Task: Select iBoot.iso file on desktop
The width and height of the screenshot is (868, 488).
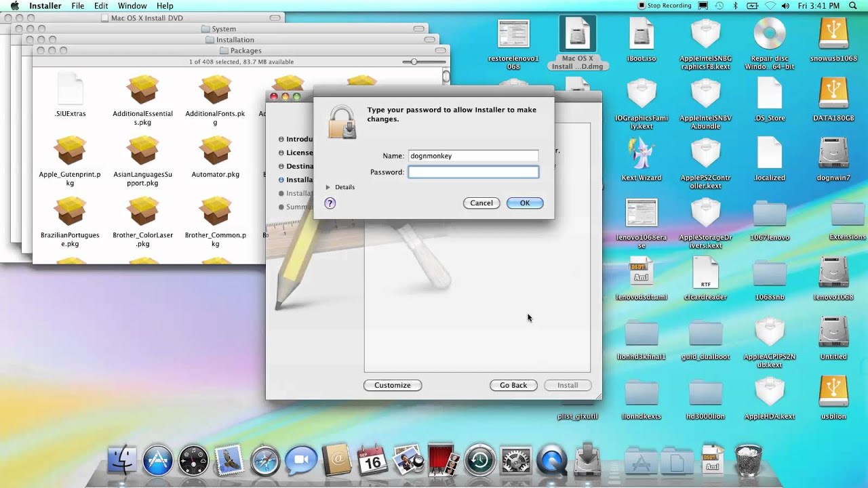Action: (641, 35)
